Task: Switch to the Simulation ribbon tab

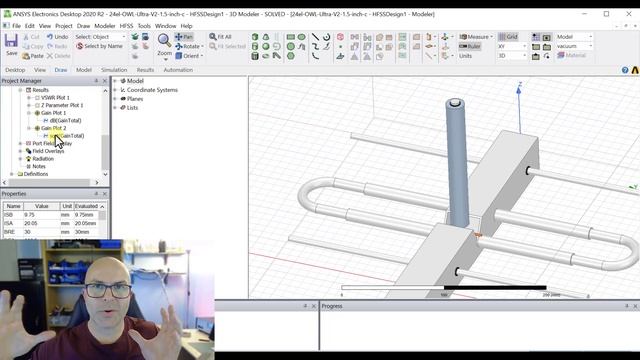Action: [114, 70]
